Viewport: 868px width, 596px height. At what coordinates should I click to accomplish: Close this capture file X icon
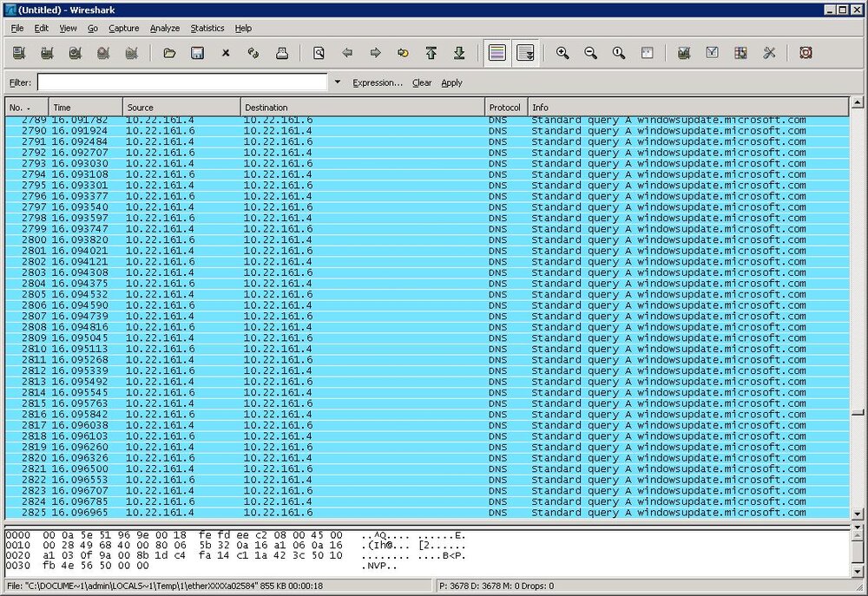[x=226, y=53]
